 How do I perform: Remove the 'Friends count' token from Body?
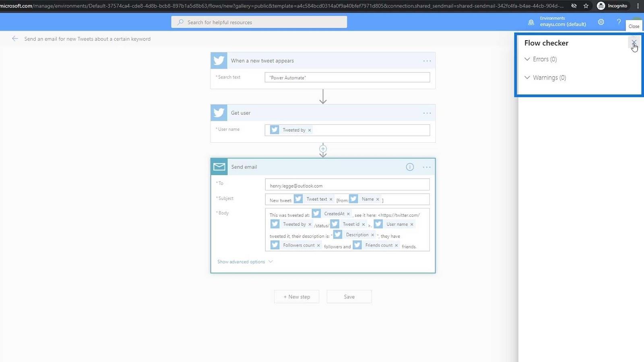point(396,246)
